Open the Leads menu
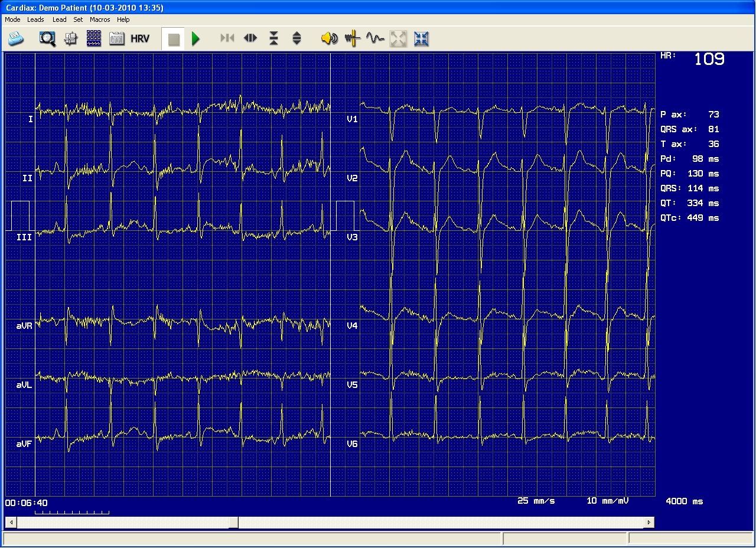Viewport: 756px width, 548px height. pos(35,19)
